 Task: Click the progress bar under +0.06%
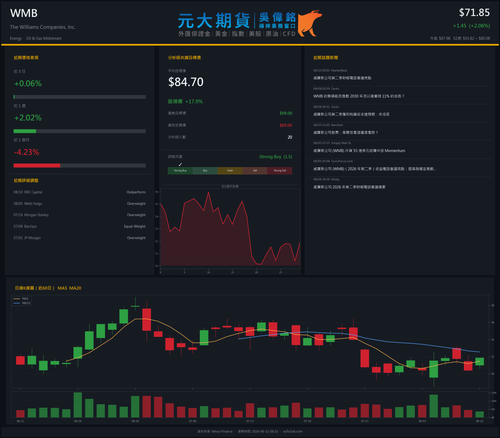point(80,97)
